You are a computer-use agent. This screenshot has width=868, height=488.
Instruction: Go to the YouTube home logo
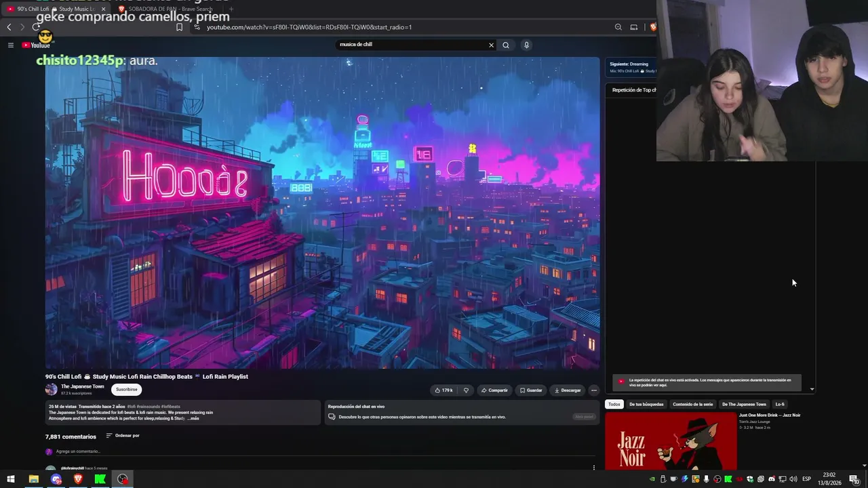tap(36, 45)
